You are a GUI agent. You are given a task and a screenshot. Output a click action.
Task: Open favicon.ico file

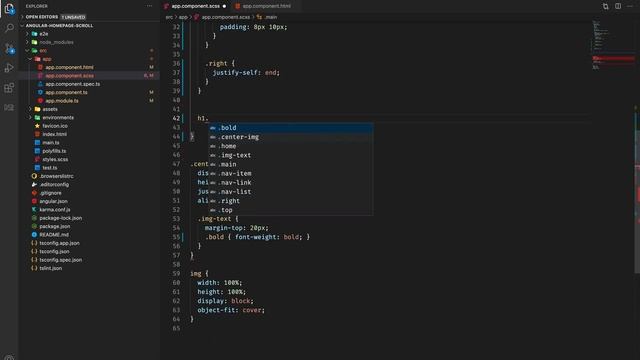point(55,126)
